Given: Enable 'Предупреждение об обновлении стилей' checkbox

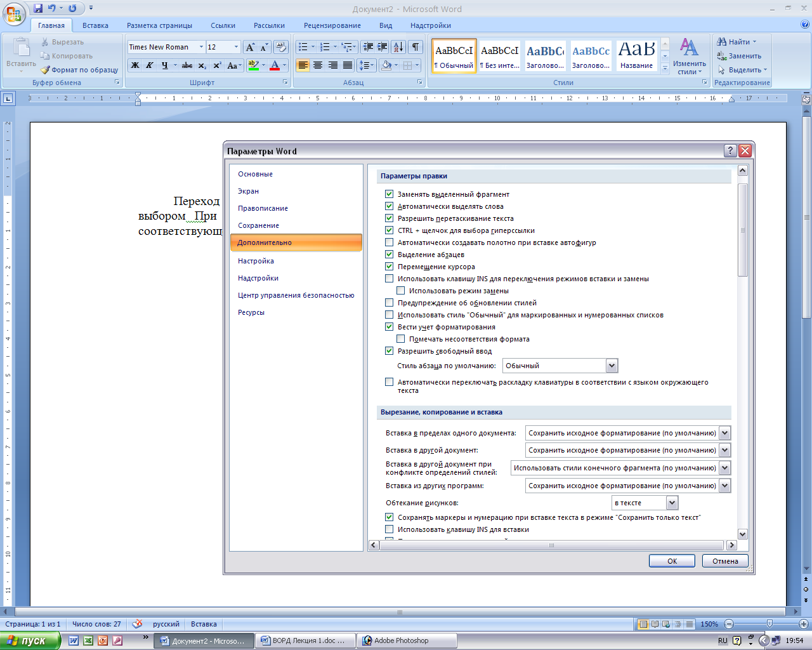Looking at the screenshot, I should 390,303.
